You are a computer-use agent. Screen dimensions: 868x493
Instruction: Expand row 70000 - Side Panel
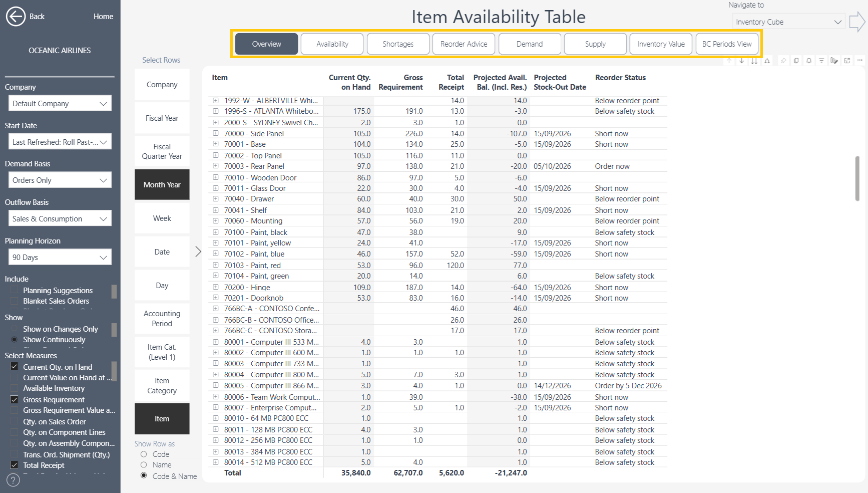(216, 133)
